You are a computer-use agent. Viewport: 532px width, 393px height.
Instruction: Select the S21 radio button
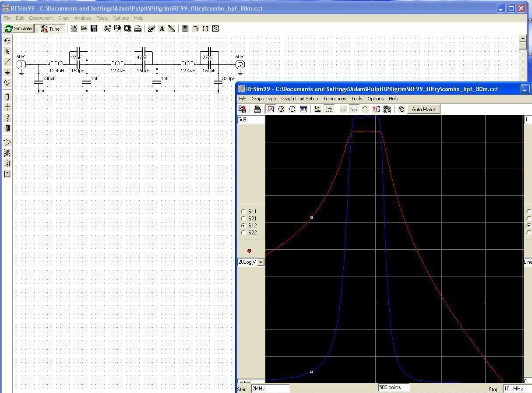(243, 219)
